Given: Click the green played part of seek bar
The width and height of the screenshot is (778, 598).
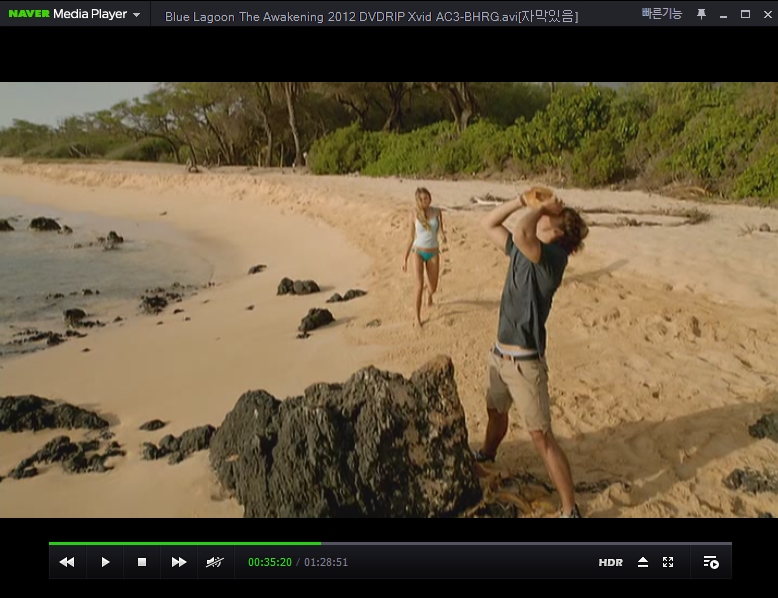Looking at the screenshot, I should click(x=185, y=544).
